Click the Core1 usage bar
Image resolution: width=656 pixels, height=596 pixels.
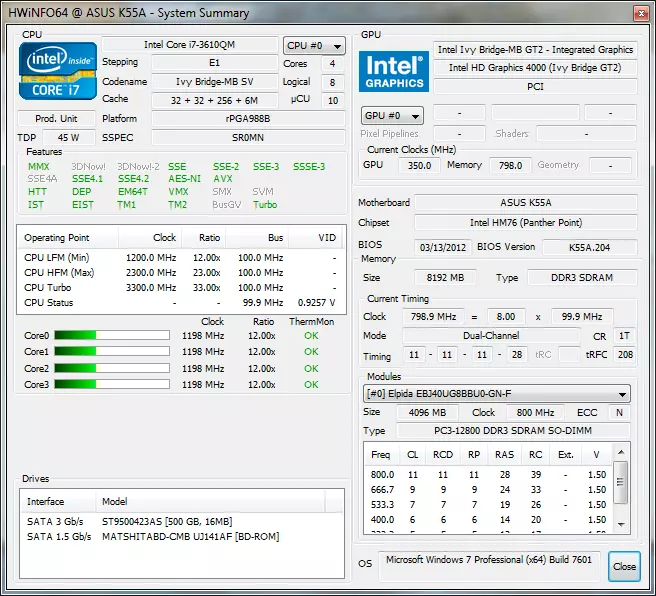point(112,351)
